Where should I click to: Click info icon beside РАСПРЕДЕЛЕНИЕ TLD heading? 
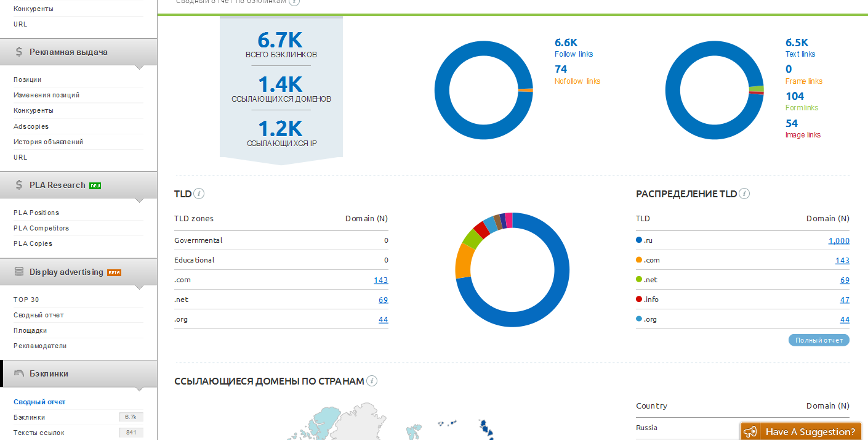pos(744,194)
